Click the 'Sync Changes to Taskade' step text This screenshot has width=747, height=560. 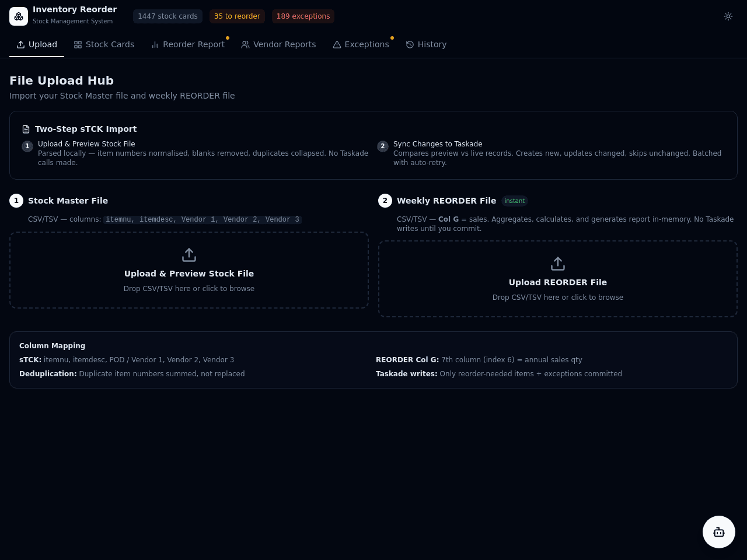coord(438,144)
